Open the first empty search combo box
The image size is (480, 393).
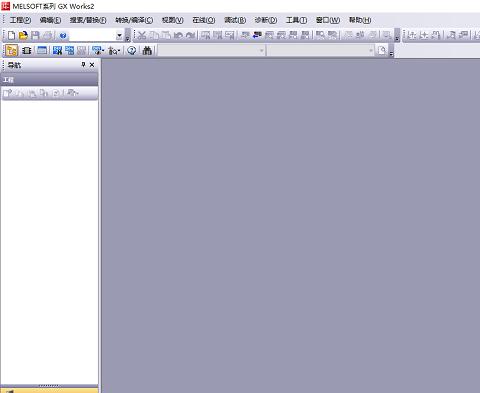click(x=211, y=51)
